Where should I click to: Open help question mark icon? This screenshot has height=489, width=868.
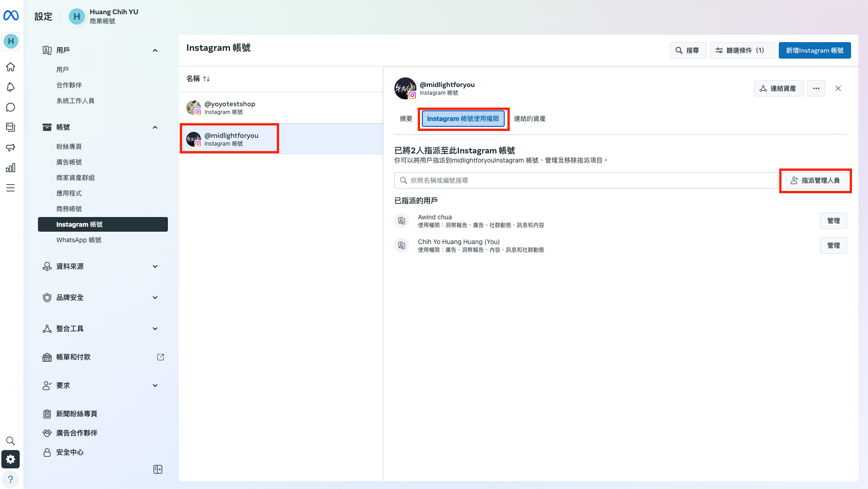click(x=11, y=479)
